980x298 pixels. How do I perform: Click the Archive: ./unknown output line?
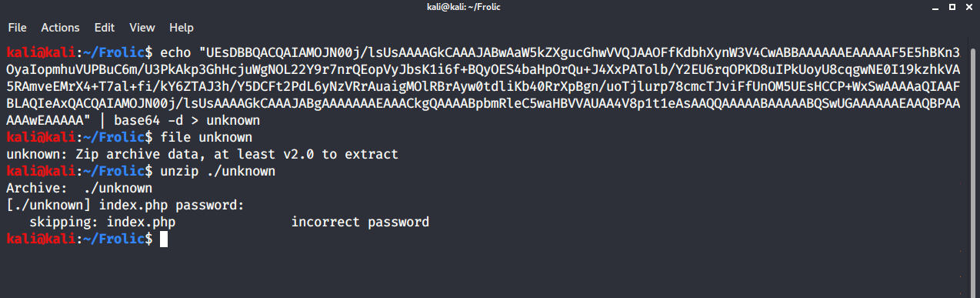click(79, 189)
